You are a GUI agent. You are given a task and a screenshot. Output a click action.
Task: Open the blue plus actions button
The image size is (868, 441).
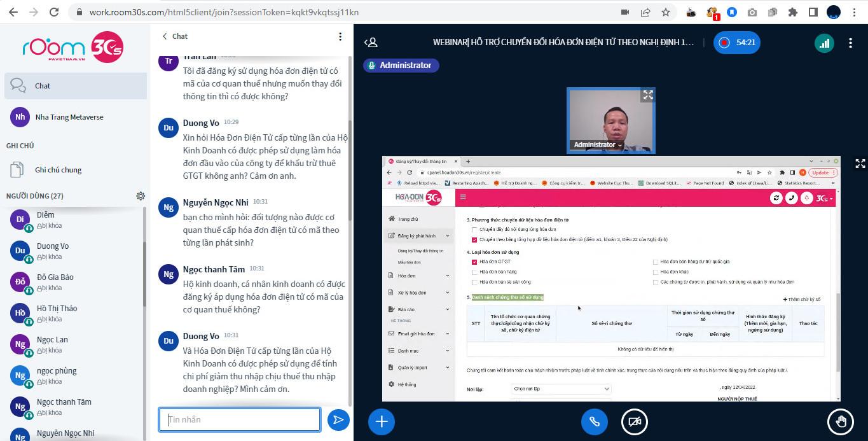click(x=382, y=421)
